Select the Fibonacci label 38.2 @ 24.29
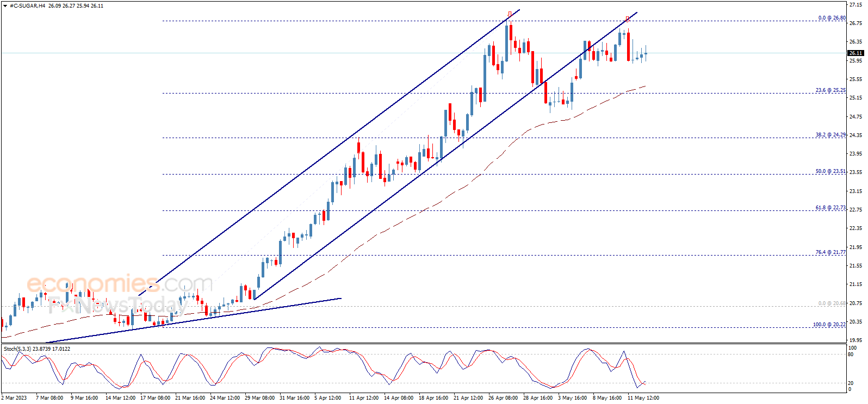Screen dimensions: 868x404 click(830, 135)
